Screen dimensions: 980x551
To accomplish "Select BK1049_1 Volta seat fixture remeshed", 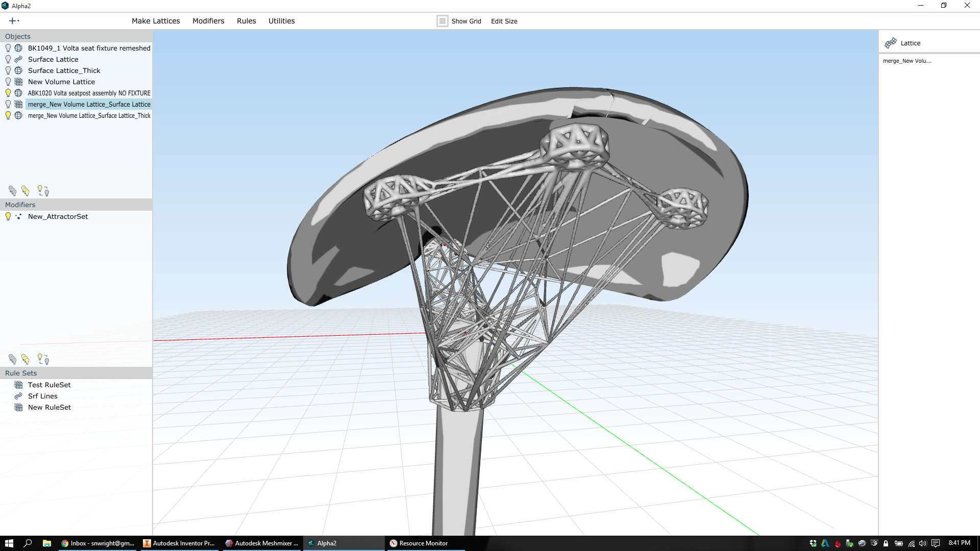I will pyautogui.click(x=89, y=48).
